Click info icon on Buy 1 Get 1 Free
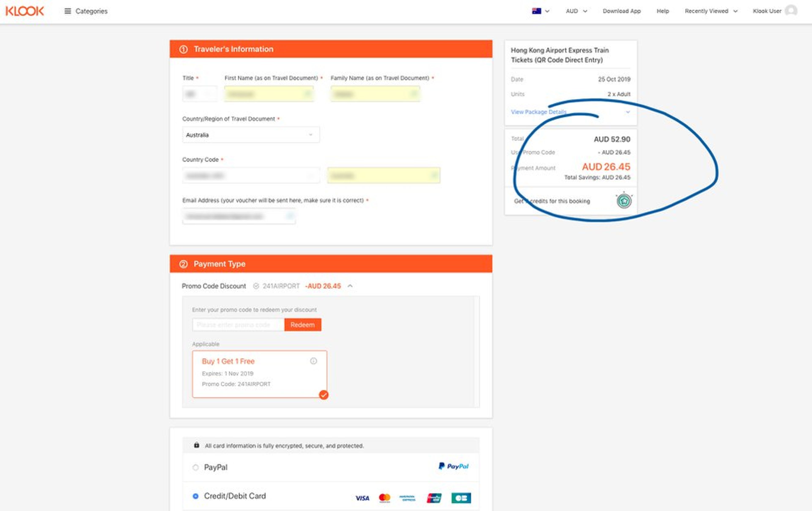The image size is (812, 511). tap(313, 361)
